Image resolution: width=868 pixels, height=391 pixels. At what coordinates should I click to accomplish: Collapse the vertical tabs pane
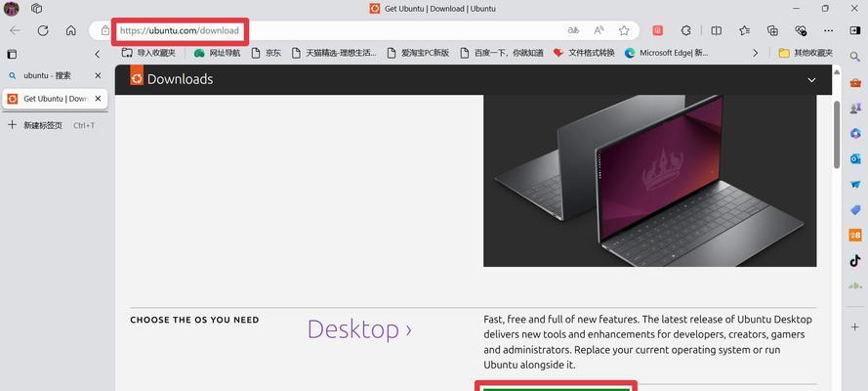coord(98,55)
